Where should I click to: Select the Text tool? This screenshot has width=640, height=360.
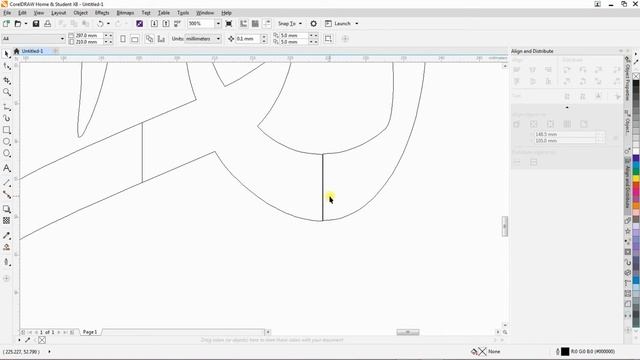pyautogui.click(x=7, y=168)
